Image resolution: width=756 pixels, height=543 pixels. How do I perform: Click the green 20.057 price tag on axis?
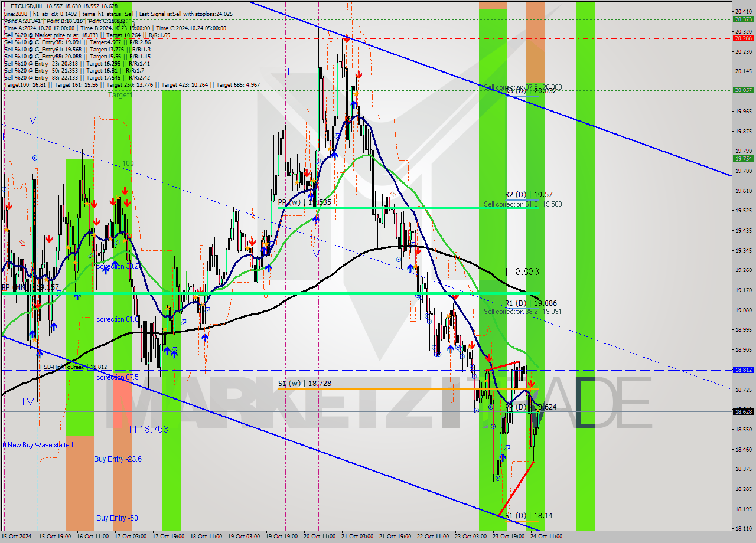coord(742,90)
